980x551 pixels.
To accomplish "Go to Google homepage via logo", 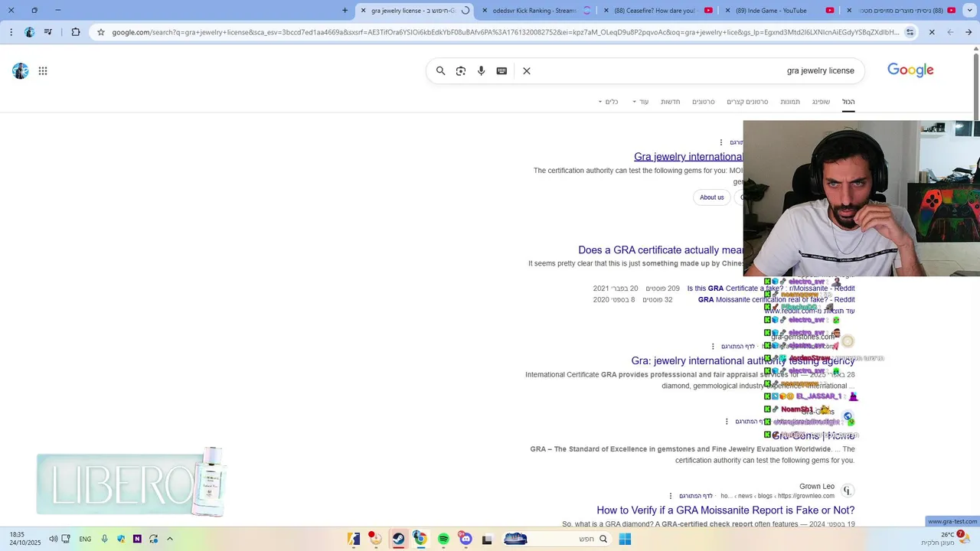I will pyautogui.click(x=910, y=70).
